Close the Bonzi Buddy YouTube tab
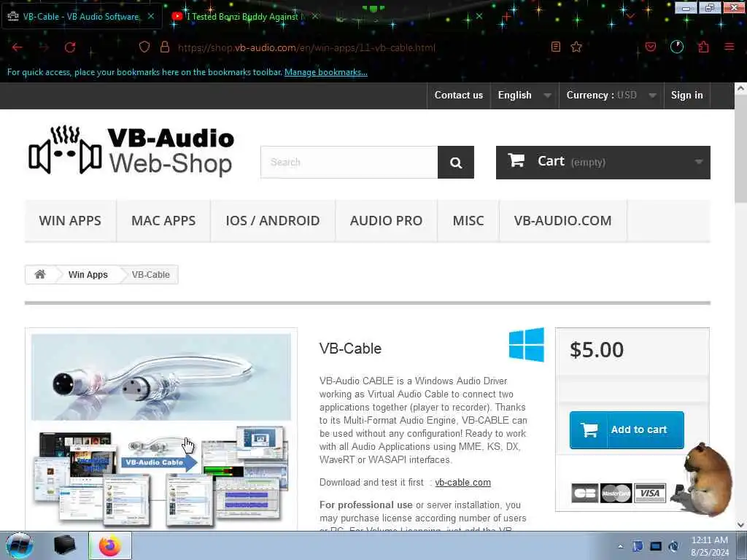 pyautogui.click(x=314, y=16)
